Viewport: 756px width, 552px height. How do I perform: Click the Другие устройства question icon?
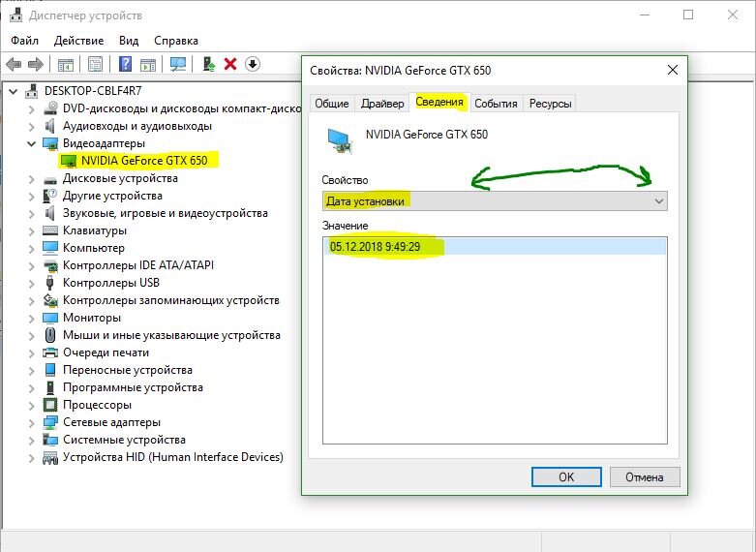(49, 196)
